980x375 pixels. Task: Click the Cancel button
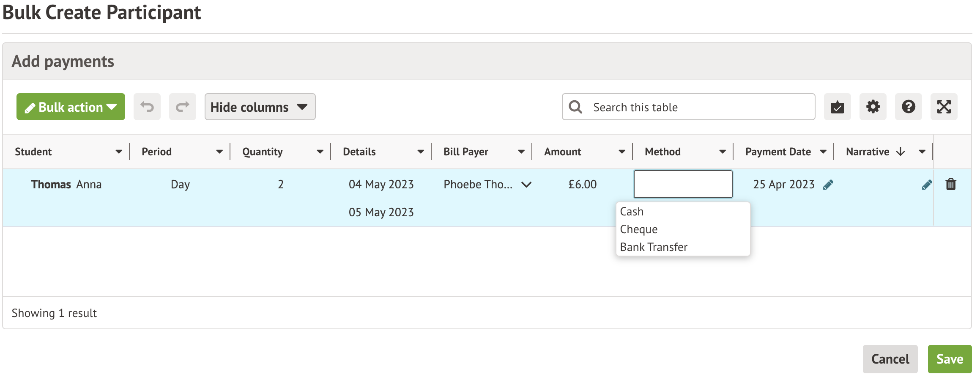(x=890, y=359)
